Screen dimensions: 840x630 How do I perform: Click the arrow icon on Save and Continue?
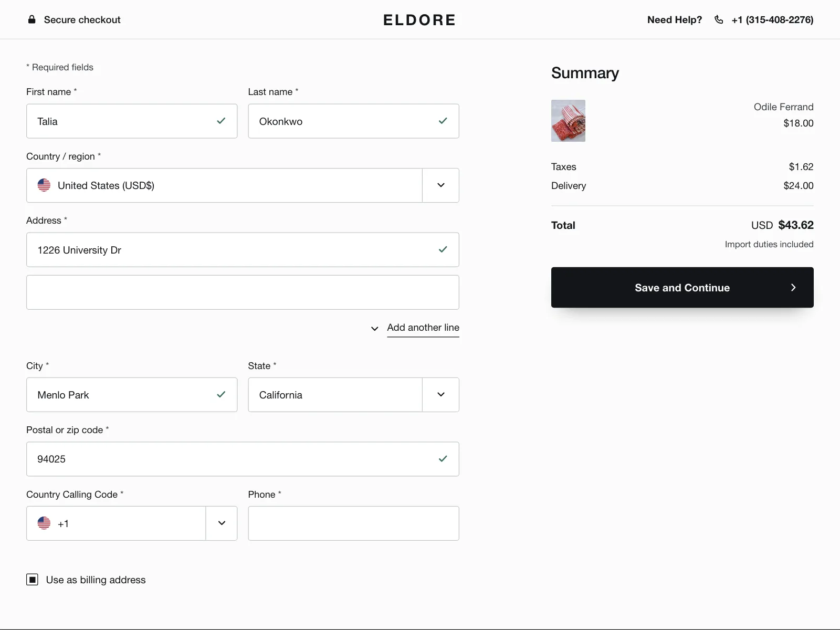793,287
